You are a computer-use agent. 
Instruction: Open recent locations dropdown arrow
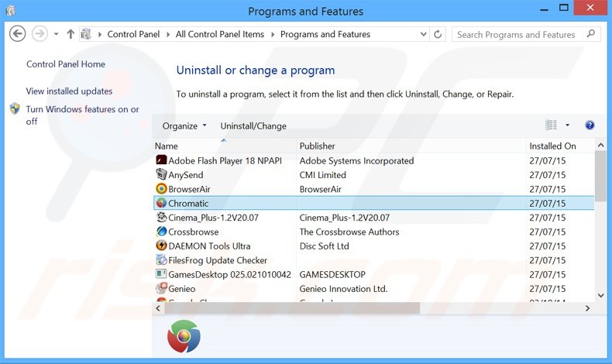pyautogui.click(x=57, y=34)
